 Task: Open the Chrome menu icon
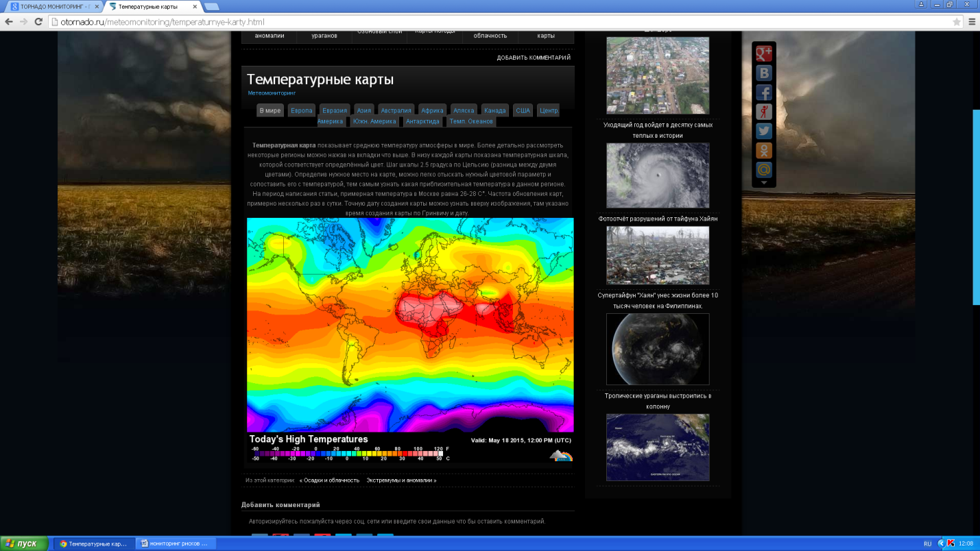pos(972,22)
